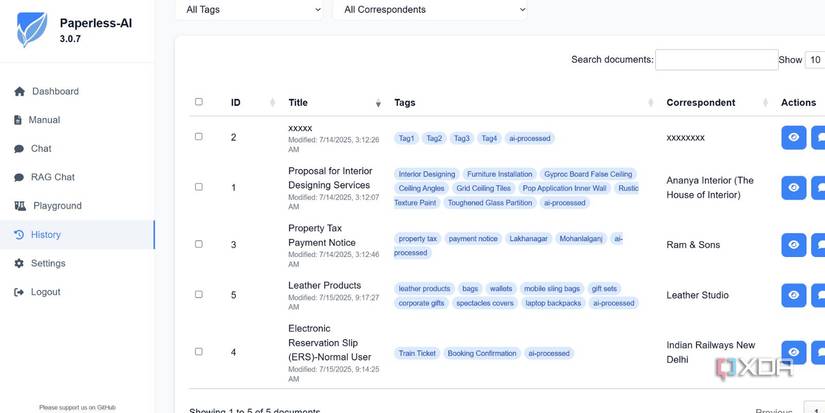Open the Chat page from sidebar
The height and width of the screenshot is (413, 825).
pyautogui.click(x=41, y=149)
